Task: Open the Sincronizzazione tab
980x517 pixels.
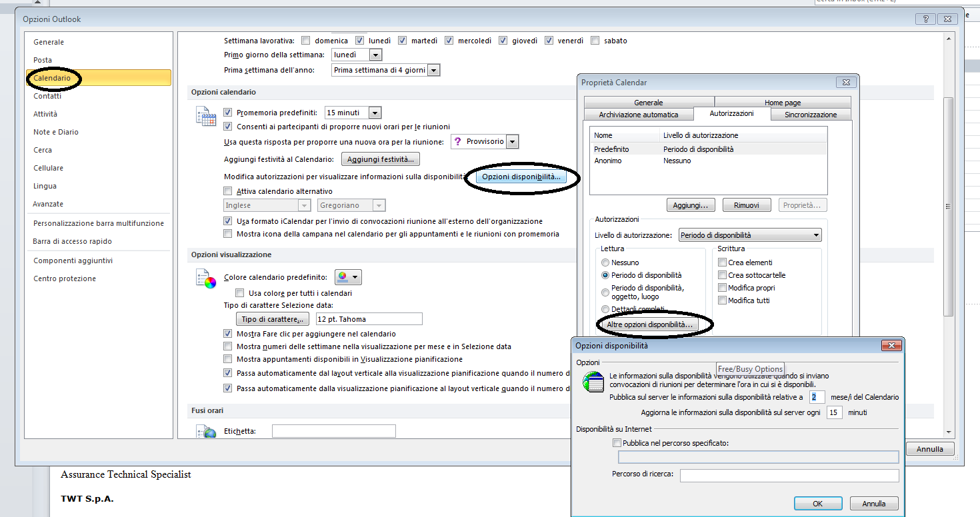Action: click(811, 115)
